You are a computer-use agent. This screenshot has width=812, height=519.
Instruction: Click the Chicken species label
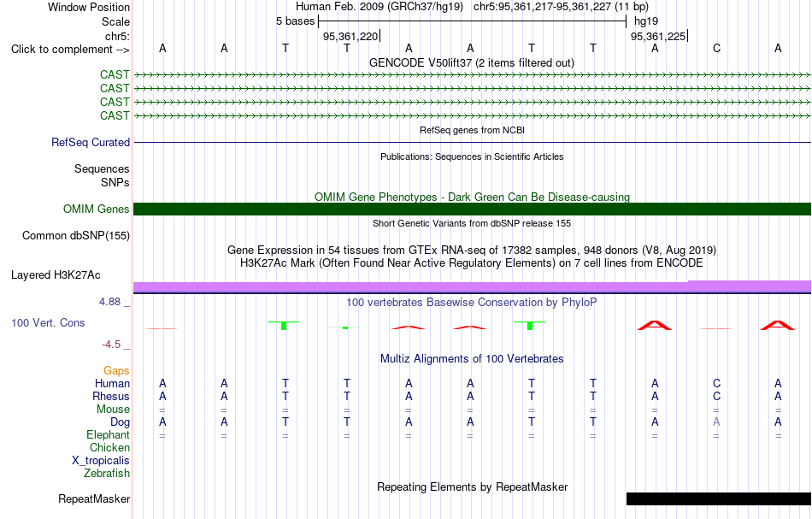click(x=109, y=447)
